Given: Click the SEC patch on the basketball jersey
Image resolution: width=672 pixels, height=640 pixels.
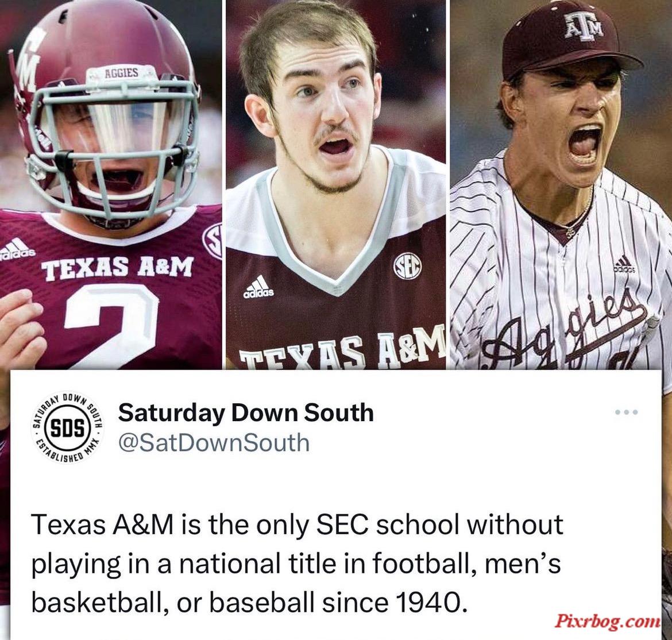Looking at the screenshot, I should pyautogui.click(x=408, y=267).
